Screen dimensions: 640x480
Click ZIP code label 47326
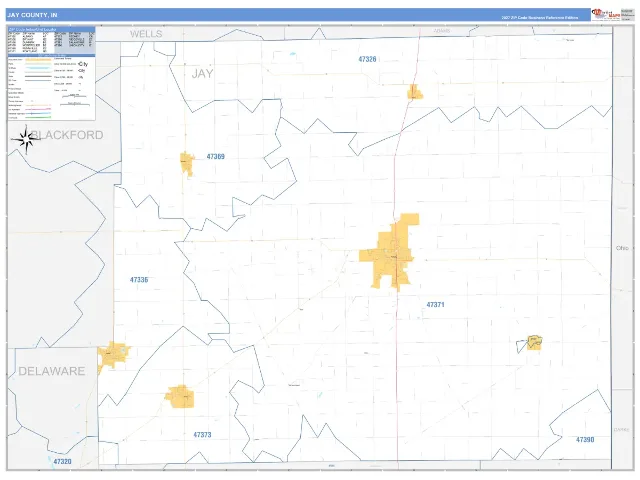367,59
